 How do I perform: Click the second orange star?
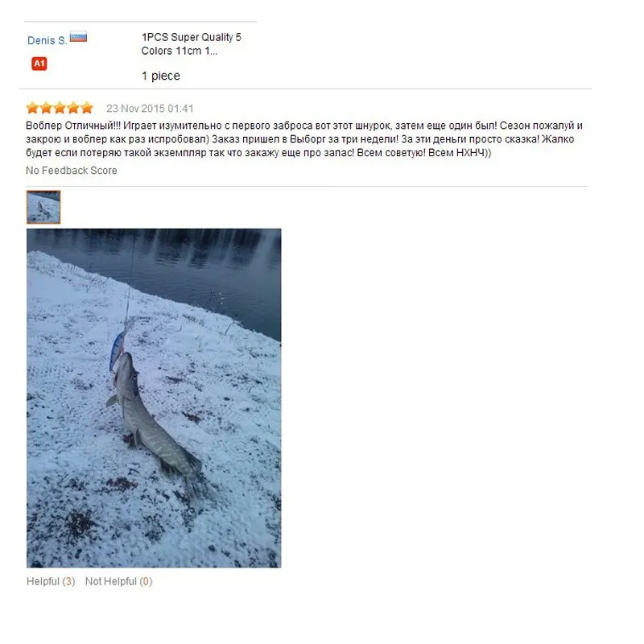click(46, 108)
